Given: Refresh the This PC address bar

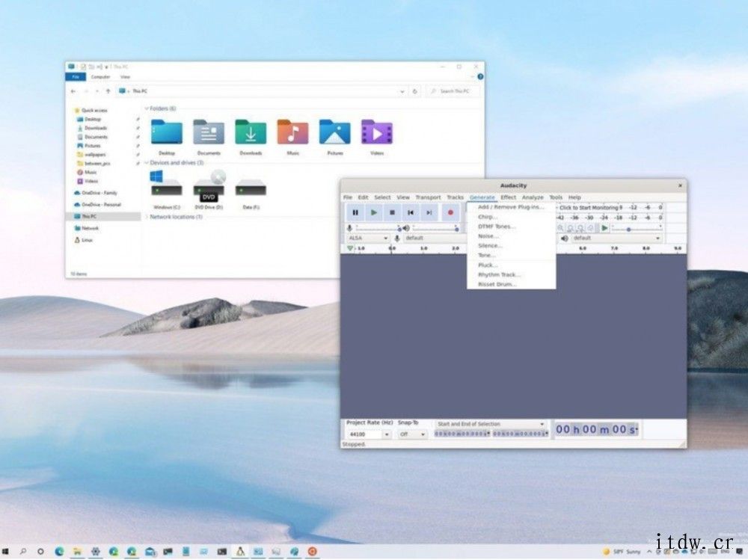Looking at the screenshot, I should pyautogui.click(x=414, y=91).
